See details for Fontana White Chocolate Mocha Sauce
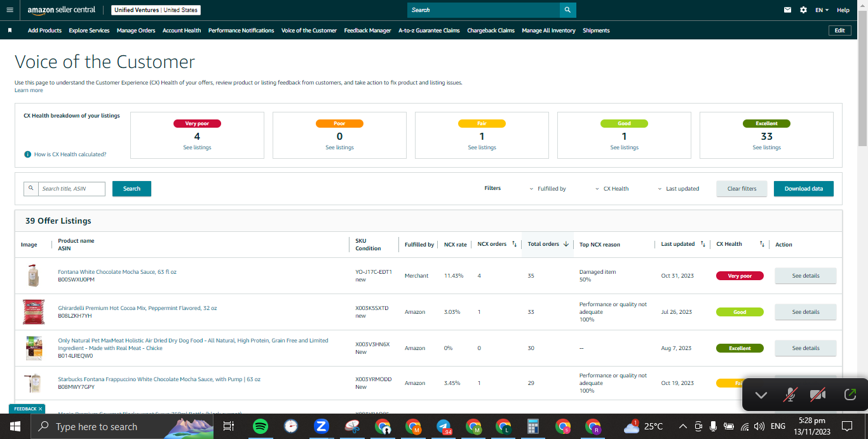 [x=806, y=276]
